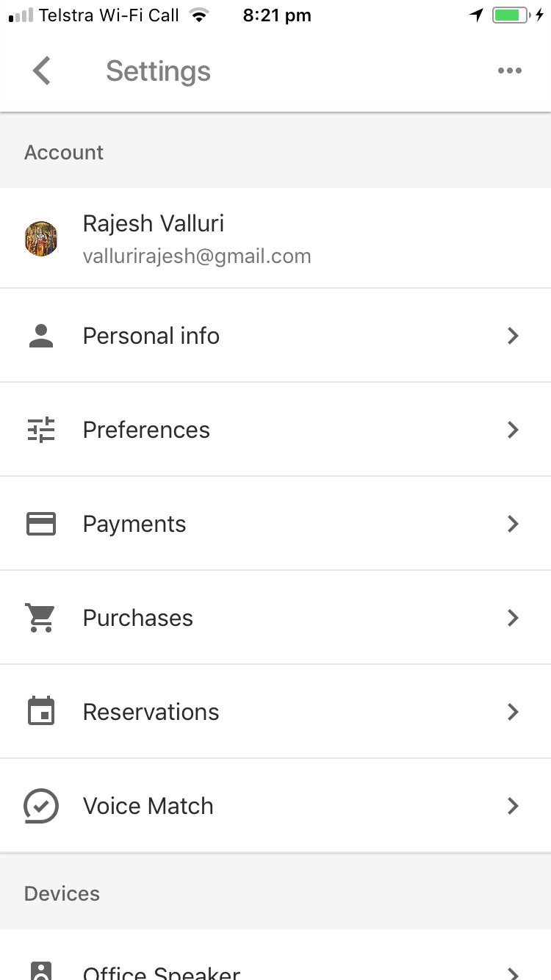Tap the Voice Match checkmark icon
Screen dimensions: 551x980
[x=41, y=806]
